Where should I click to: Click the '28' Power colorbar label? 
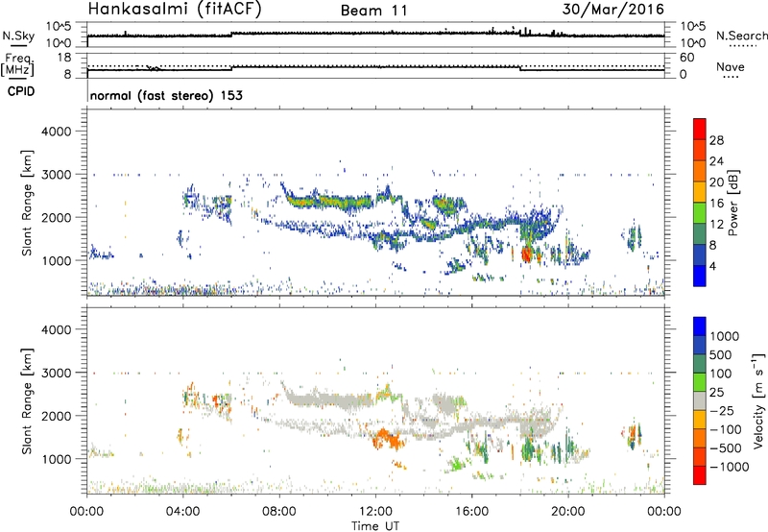pos(716,140)
